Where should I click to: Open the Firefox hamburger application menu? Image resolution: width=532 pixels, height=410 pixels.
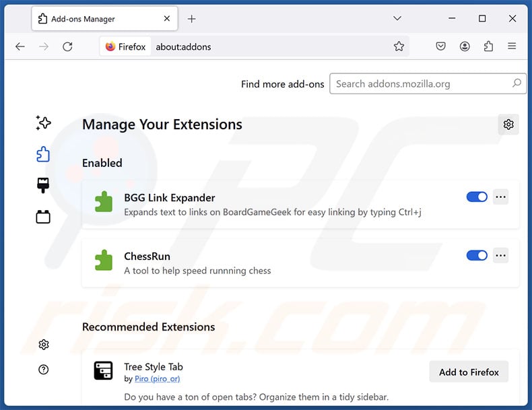[512, 46]
